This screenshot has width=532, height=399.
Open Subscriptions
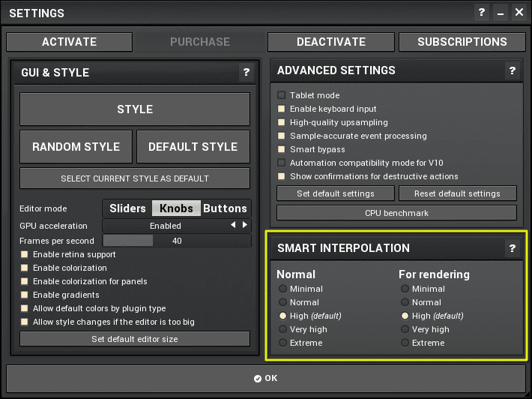coord(462,42)
